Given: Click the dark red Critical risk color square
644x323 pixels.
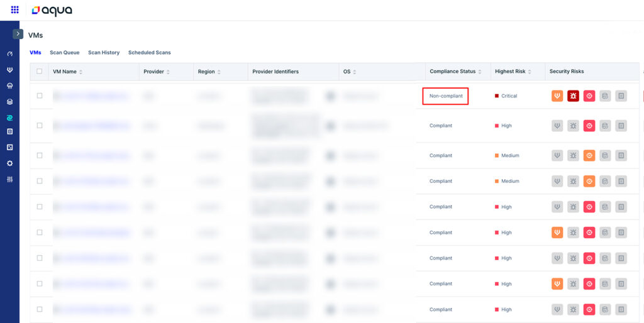Looking at the screenshot, I should coord(497,96).
